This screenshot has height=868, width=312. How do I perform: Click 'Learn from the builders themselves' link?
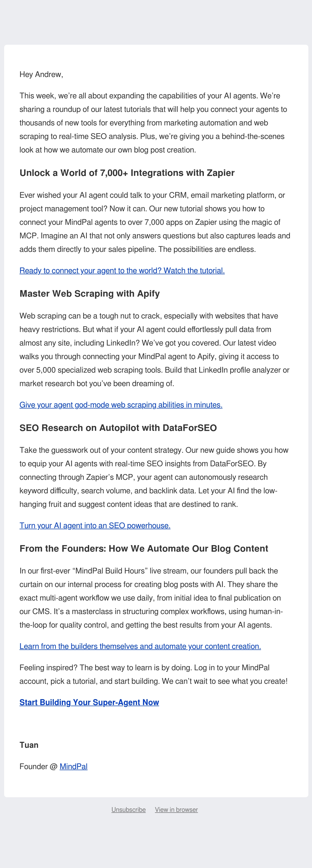tap(140, 646)
